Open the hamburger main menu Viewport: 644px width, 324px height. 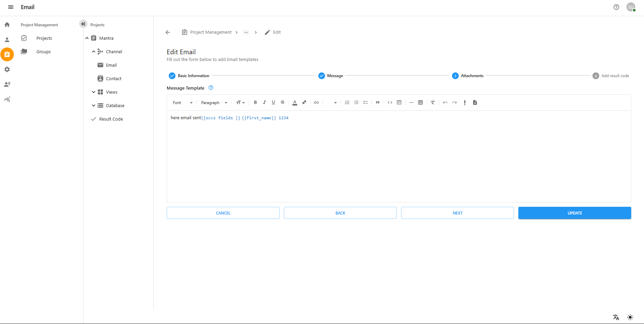click(x=11, y=7)
